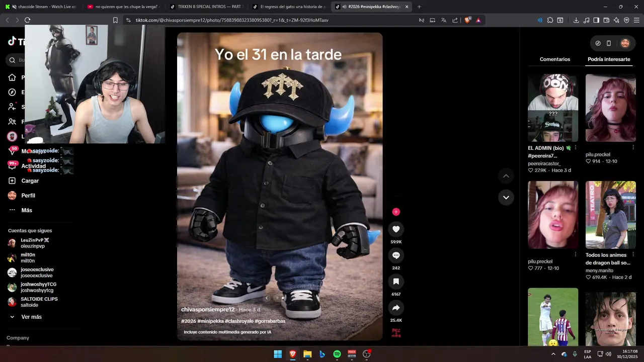This screenshot has height=362, width=644.
Task: Save post with the bookmark favorites icon
Action: point(396,282)
